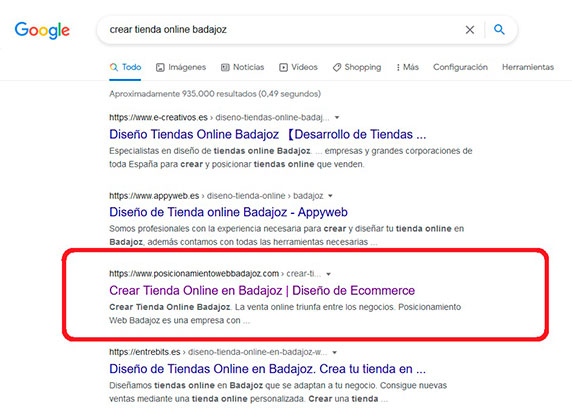
Task: Expand the appyweb.es result dropdown arrow
Action: tap(330, 196)
